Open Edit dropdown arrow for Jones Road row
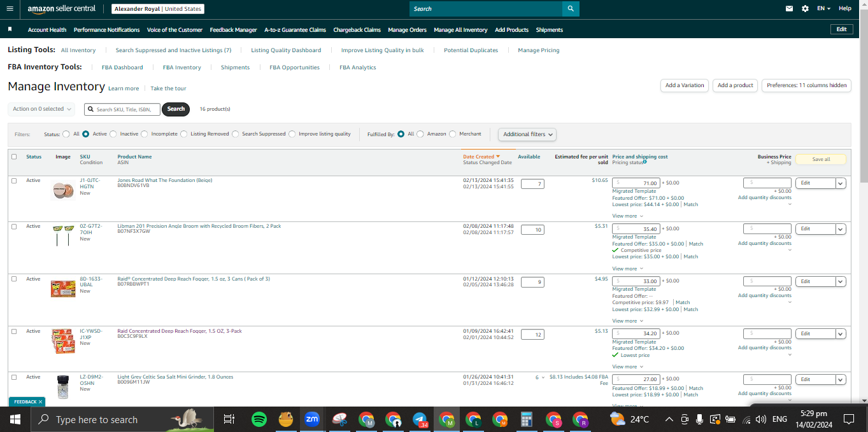The width and height of the screenshot is (868, 432). [x=841, y=183]
